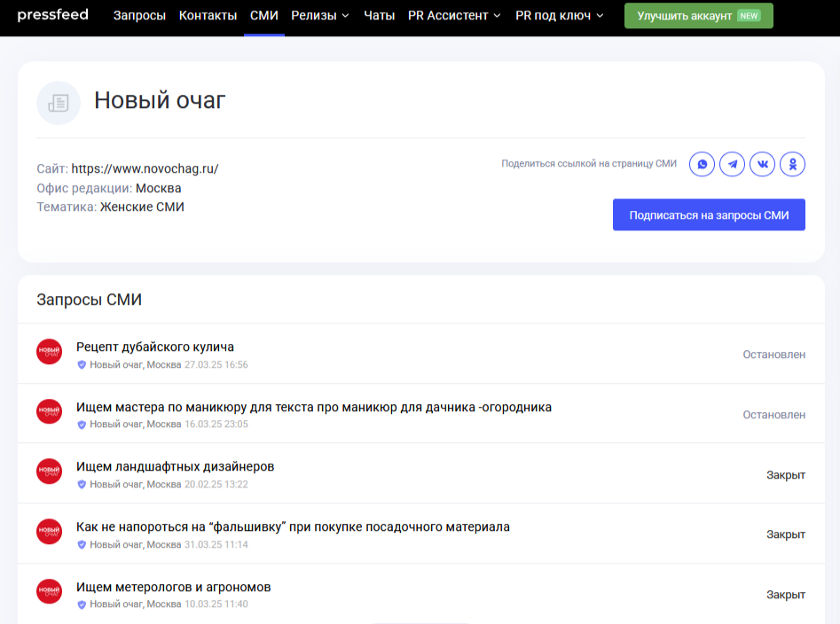The image size is (840, 624).
Task: Open request about маникюр для дачника-огородника
Action: pyautogui.click(x=313, y=407)
